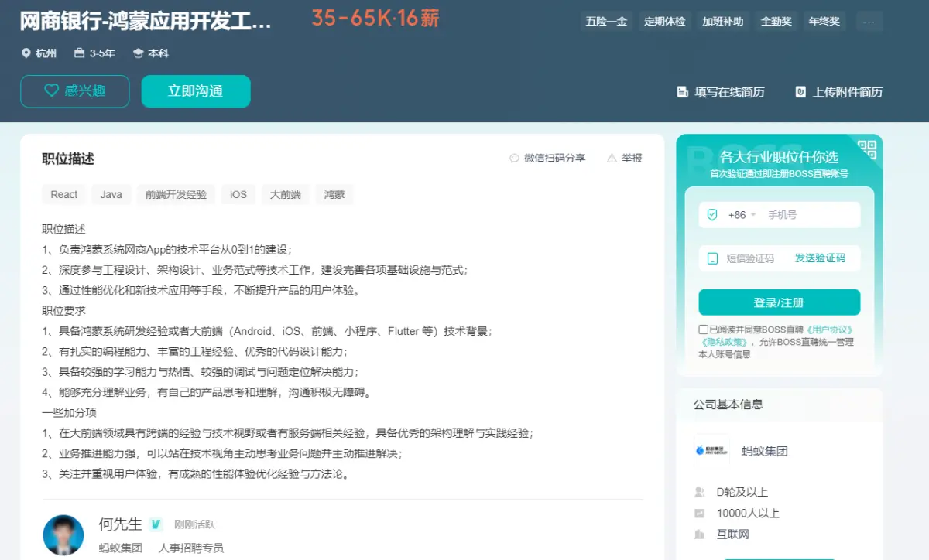Click the 公司基本信息 heading
The width and height of the screenshot is (929, 560).
tap(728, 404)
